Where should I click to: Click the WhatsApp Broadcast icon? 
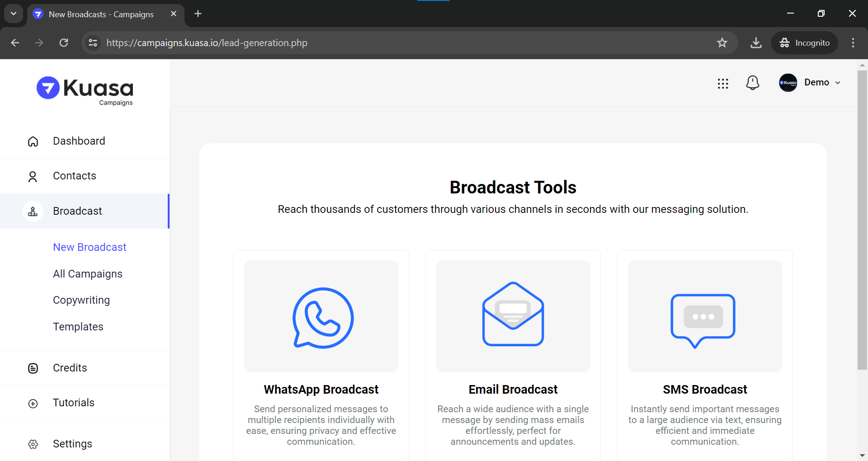click(x=323, y=318)
